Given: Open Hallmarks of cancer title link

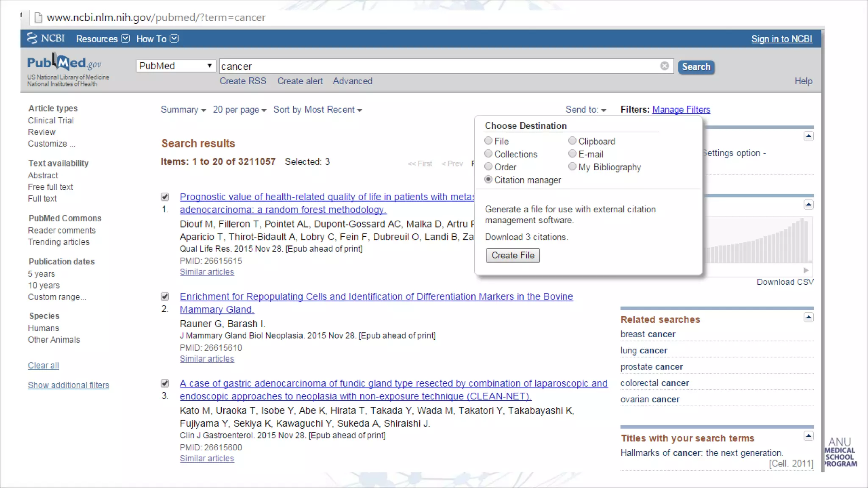Looking at the screenshot, I should 701,453.
